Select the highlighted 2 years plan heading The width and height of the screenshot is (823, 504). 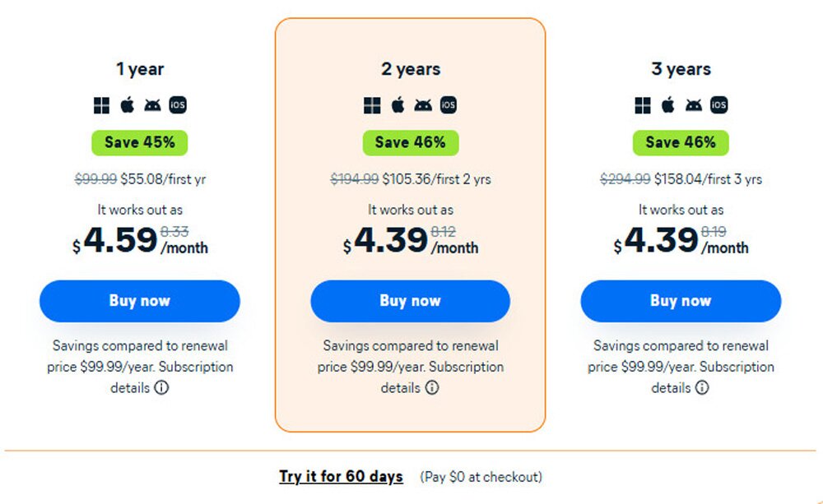click(x=411, y=69)
